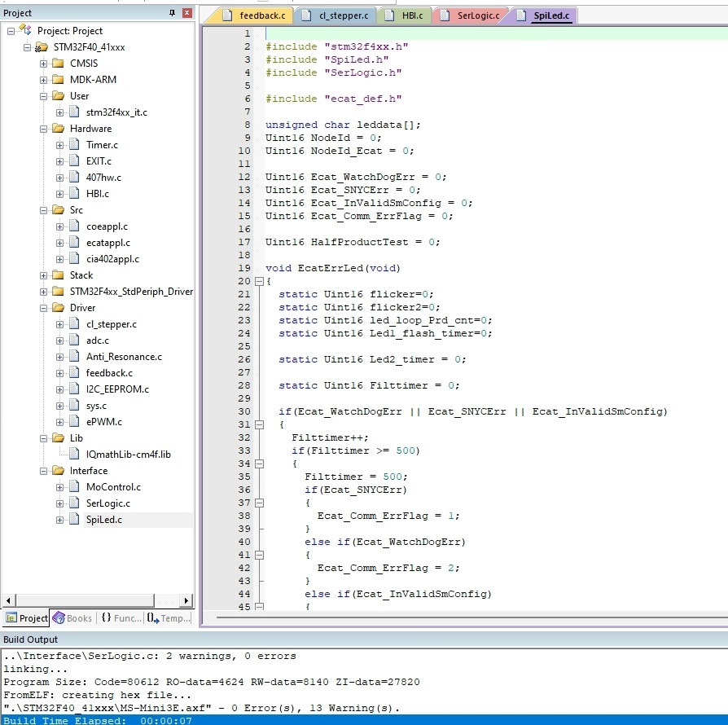The width and height of the screenshot is (728, 725).
Task: Collapse the Src folder
Action: [43, 210]
